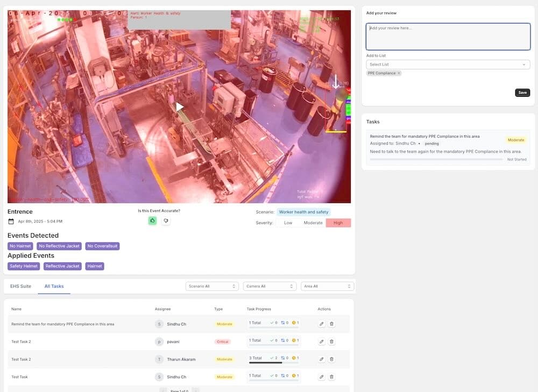Delete the Test Task 2 assigned to pavani

331,341
